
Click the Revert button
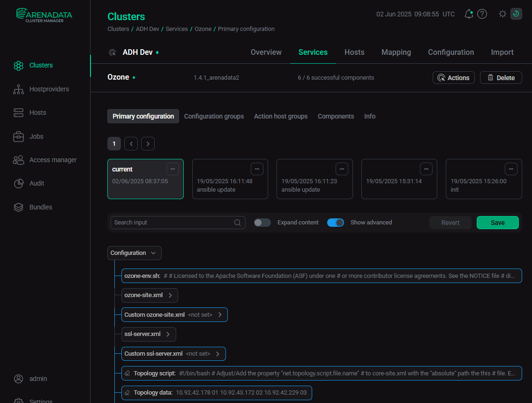450,223
